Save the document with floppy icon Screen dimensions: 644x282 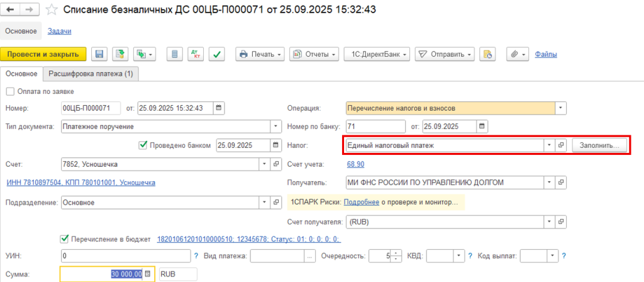coord(99,54)
